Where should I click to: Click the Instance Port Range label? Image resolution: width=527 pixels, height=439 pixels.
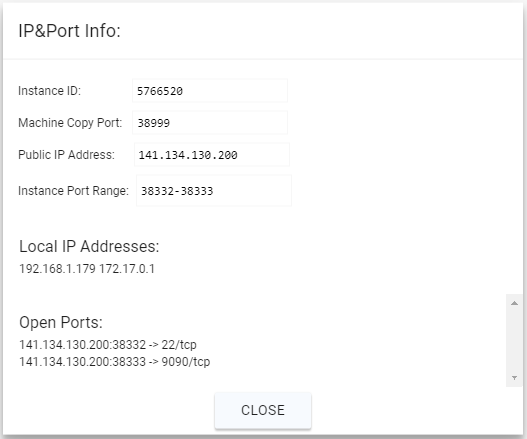click(73, 191)
